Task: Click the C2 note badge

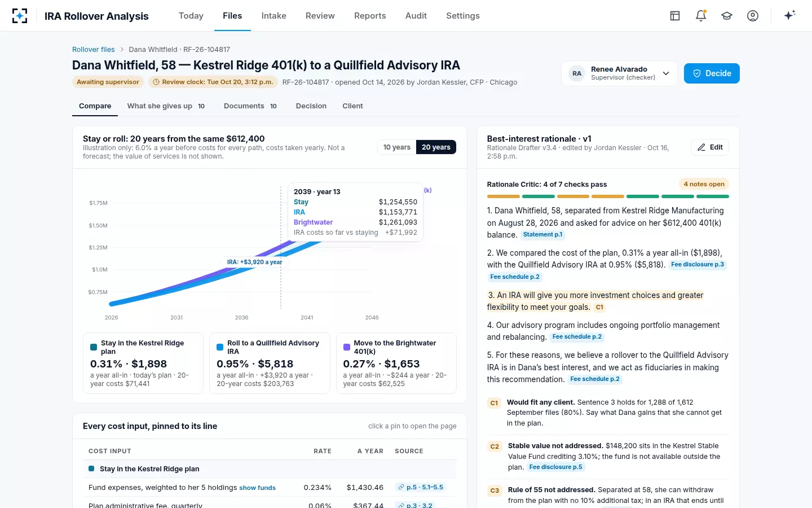Action: click(495, 446)
